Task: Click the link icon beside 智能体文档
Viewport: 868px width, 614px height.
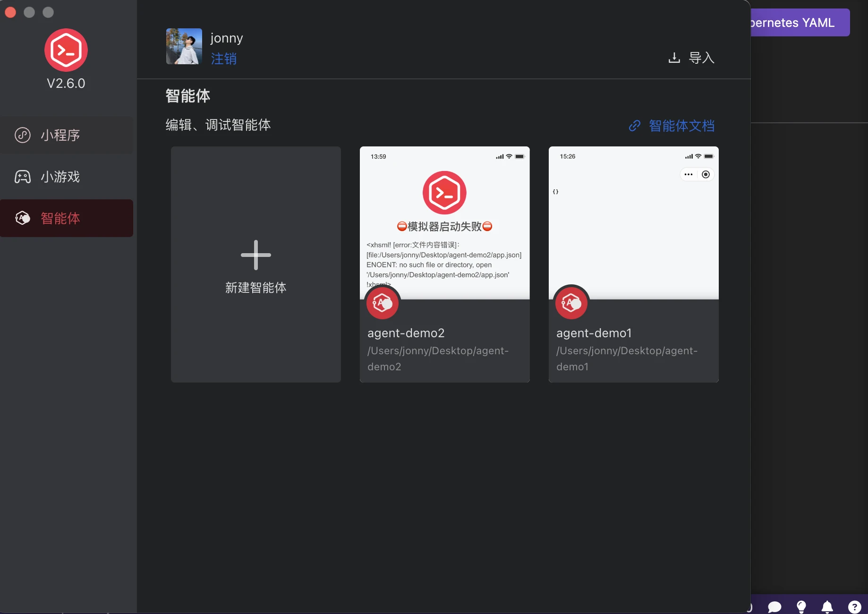Action: (635, 126)
